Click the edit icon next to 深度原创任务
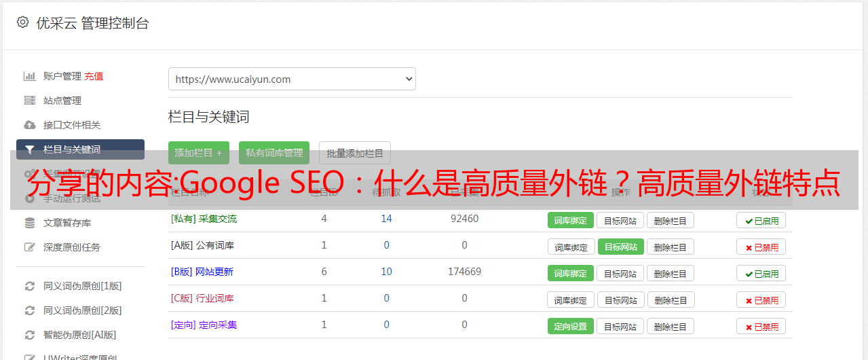The width and height of the screenshot is (868, 360). 30,247
